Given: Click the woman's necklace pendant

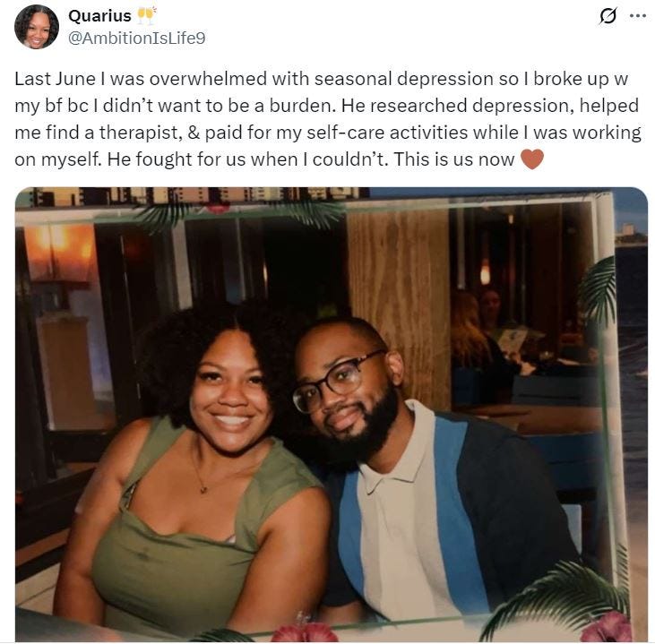Looking at the screenshot, I should point(203,489).
